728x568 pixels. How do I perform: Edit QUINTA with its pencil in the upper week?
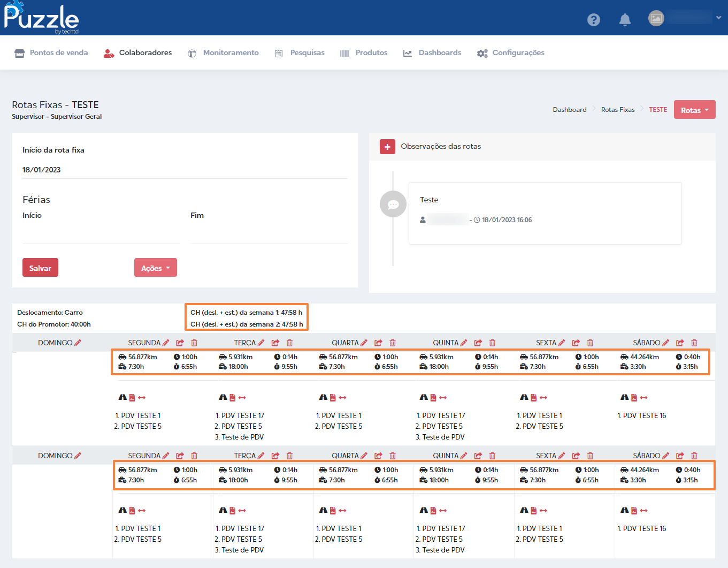tap(464, 343)
